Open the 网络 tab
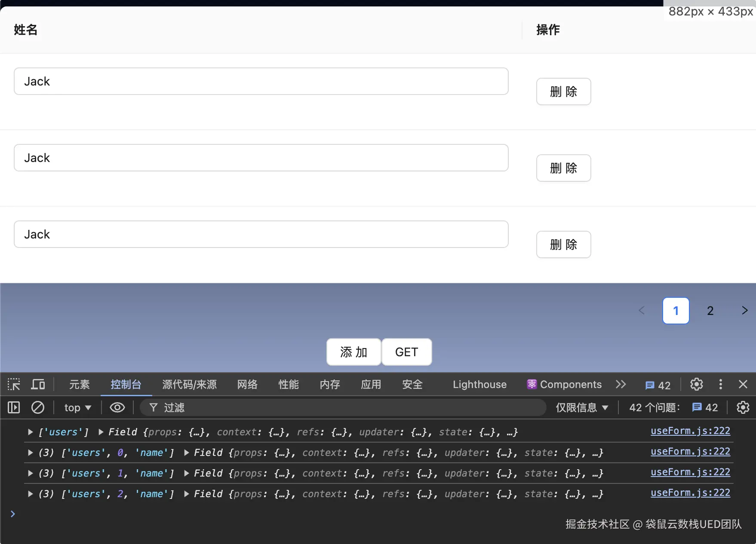The width and height of the screenshot is (756, 544). [x=247, y=384]
